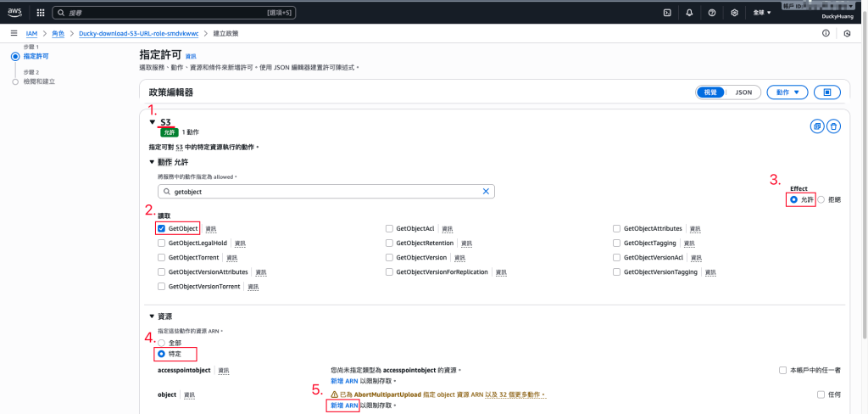Check the GetObjectVersion action
868x414 pixels.
point(389,257)
